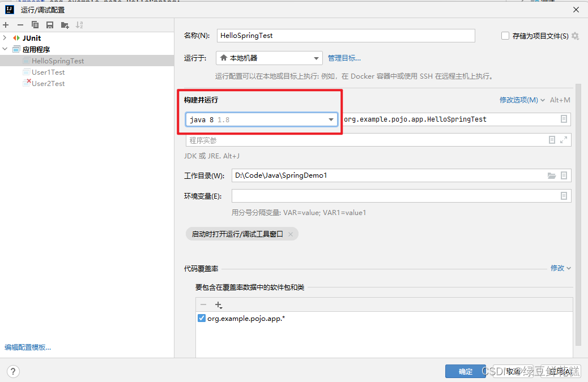Open the 本地机器 run target dropdown
Image resolution: width=588 pixels, height=382 pixels.
317,58
